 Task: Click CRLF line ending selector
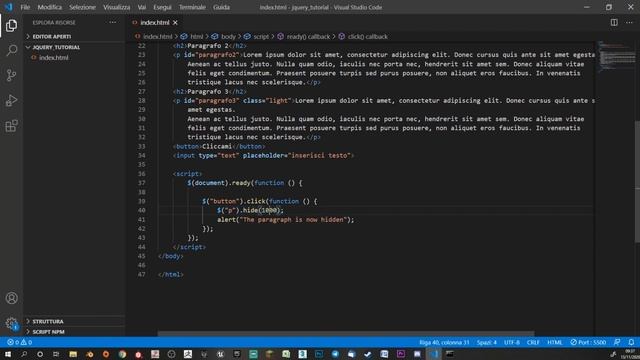[533, 342]
